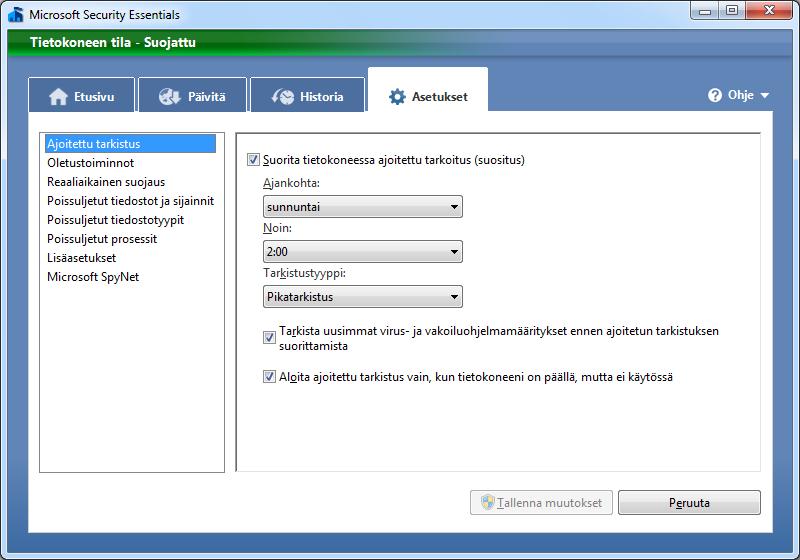Select Reaaliaikainen suojaus in the settings list

point(130,182)
